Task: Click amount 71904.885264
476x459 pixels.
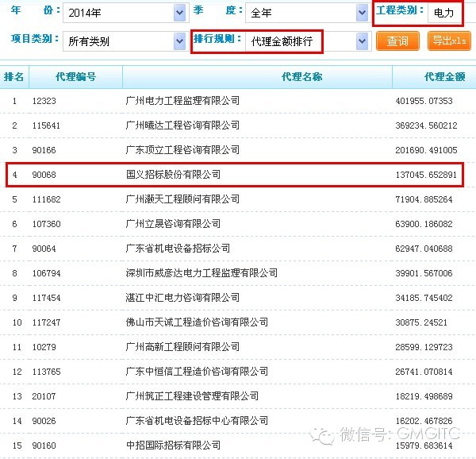Action: pos(424,199)
